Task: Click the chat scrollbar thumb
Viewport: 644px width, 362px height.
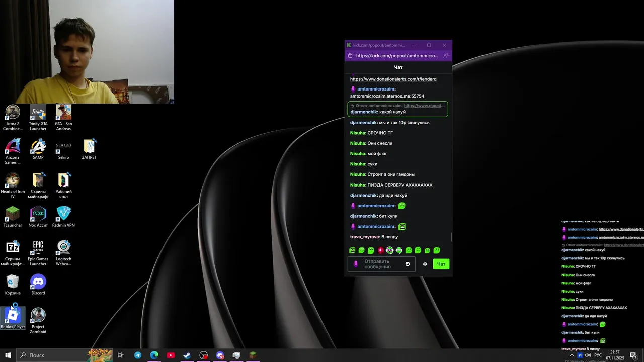Action: click(451, 237)
